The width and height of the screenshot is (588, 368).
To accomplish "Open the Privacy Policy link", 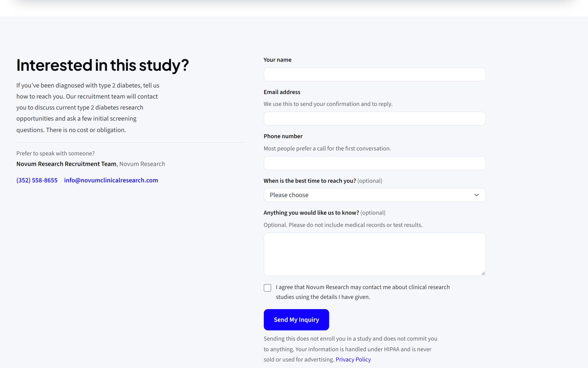I will click(353, 360).
